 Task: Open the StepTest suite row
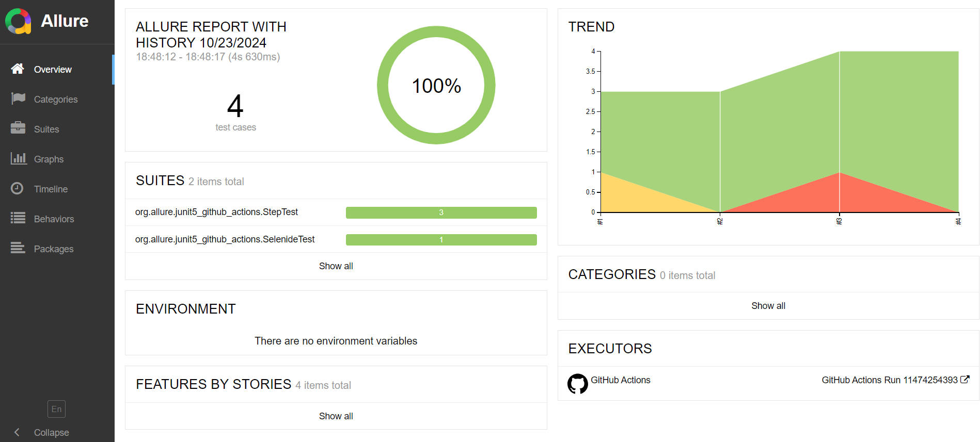click(x=217, y=212)
